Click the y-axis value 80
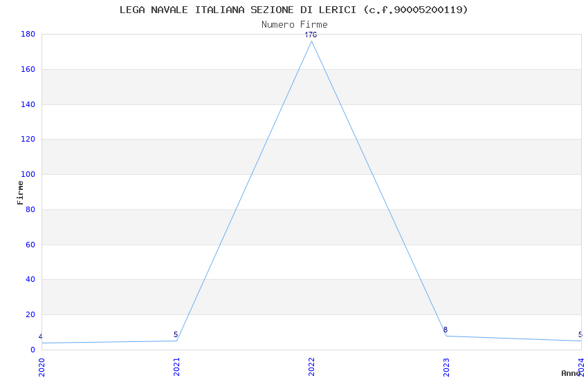The width and height of the screenshot is (588, 380). tap(30, 209)
